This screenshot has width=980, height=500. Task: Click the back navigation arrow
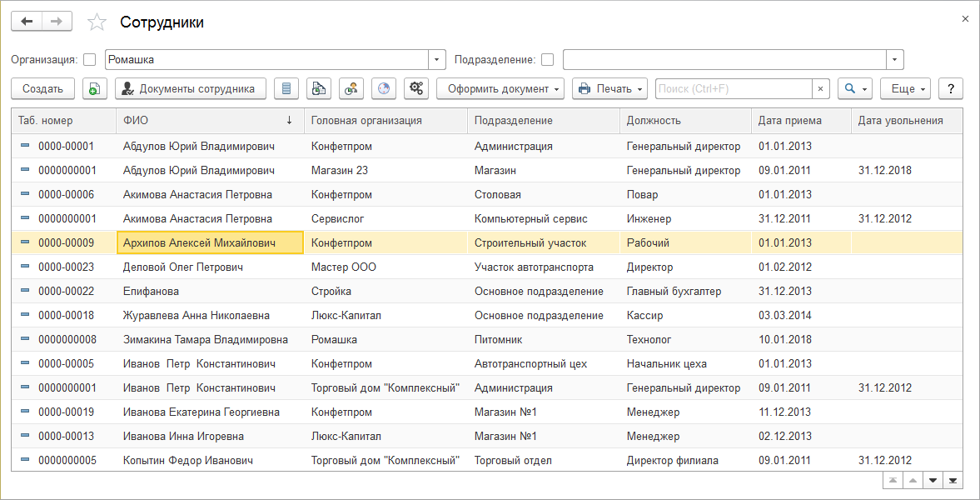coord(27,22)
